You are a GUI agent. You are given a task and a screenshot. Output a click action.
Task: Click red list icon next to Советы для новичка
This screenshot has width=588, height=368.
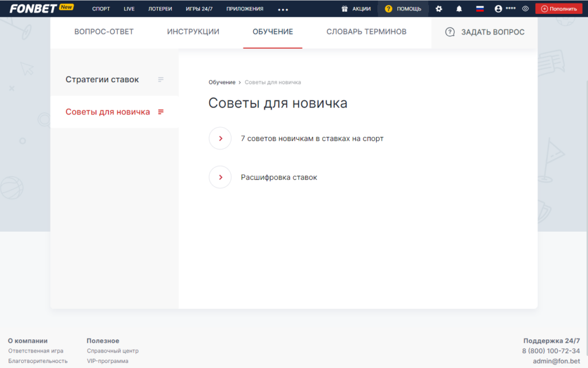click(161, 112)
